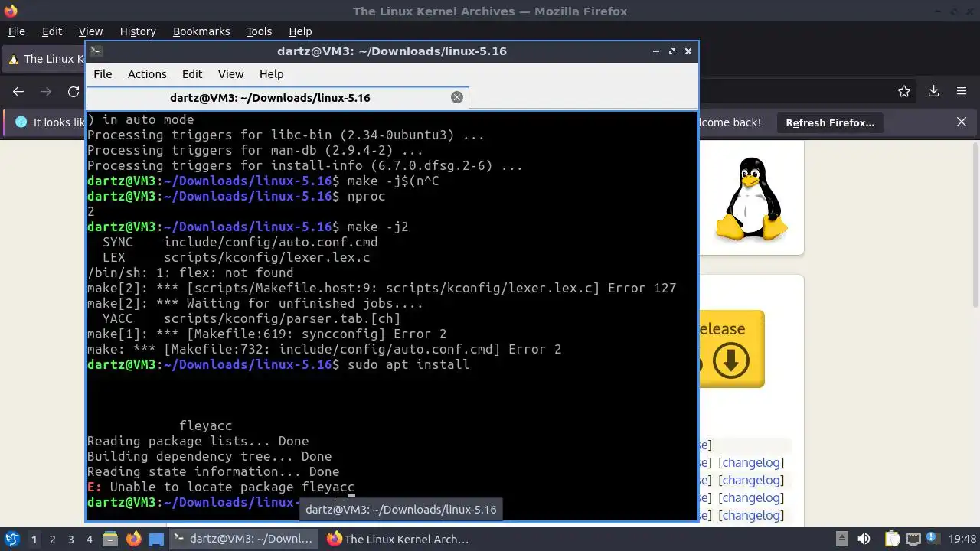The width and height of the screenshot is (980, 551).
Task: Click the 'flex: not found' error line
Action: click(190, 272)
